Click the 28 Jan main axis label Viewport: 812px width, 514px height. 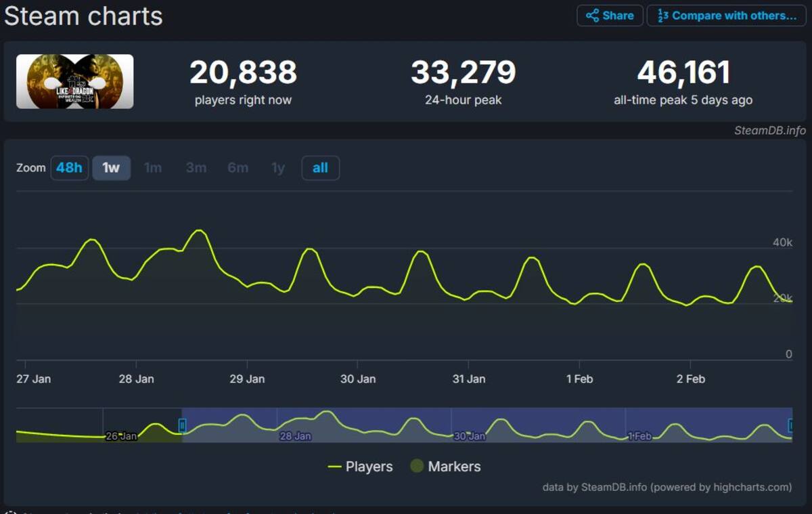click(137, 379)
